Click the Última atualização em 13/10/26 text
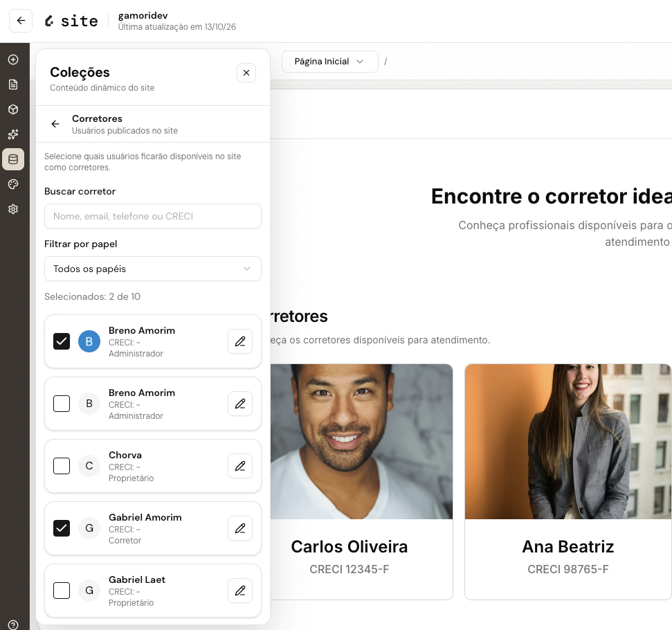The height and width of the screenshot is (630, 672). pos(177,27)
